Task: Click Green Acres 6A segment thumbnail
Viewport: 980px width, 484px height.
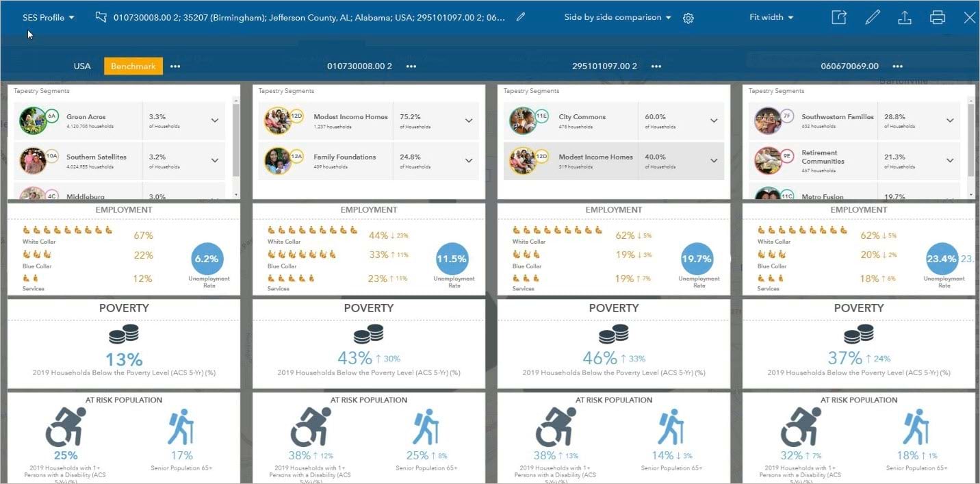Action: [33, 120]
